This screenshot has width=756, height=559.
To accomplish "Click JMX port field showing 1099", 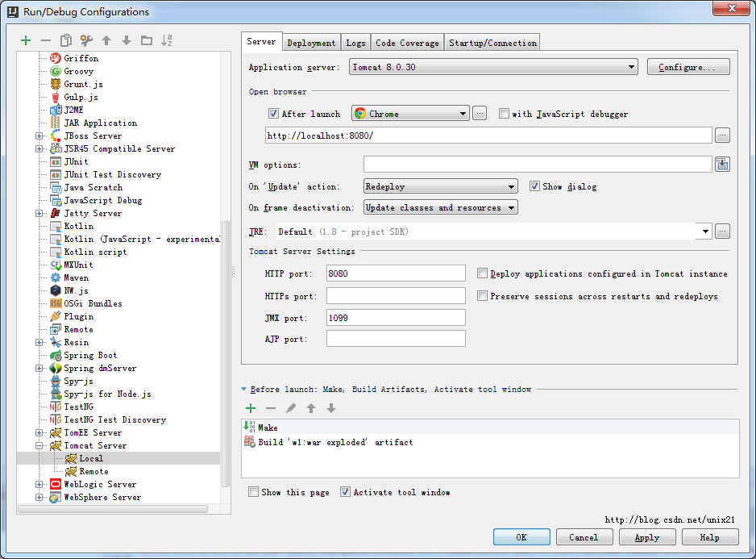I will (x=396, y=318).
